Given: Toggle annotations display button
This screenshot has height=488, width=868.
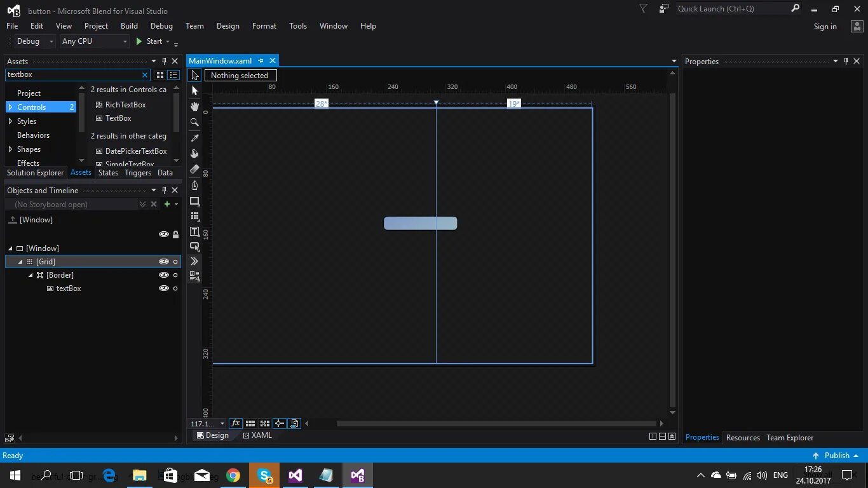Looking at the screenshot, I should coord(294,423).
